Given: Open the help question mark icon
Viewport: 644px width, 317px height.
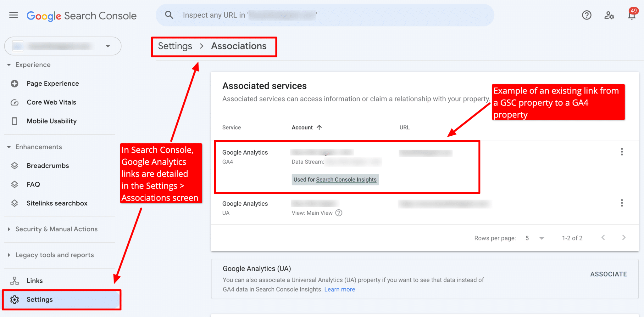Looking at the screenshot, I should (x=586, y=15).
